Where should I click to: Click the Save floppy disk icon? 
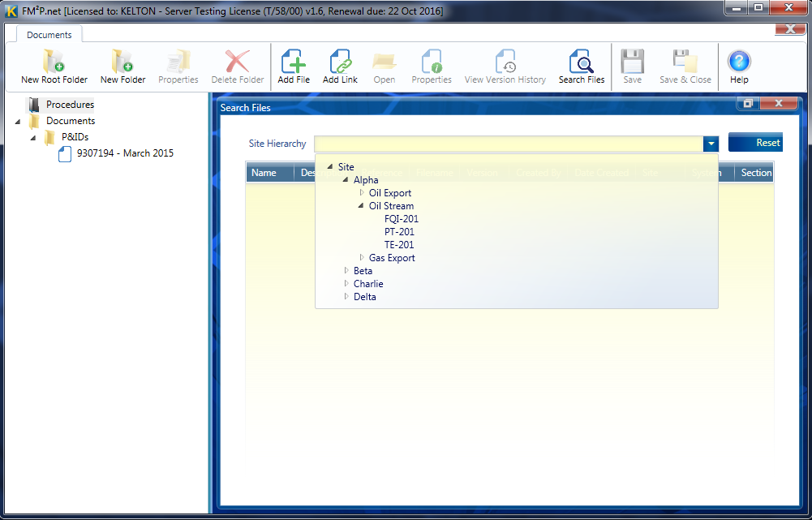coord(632,61)
